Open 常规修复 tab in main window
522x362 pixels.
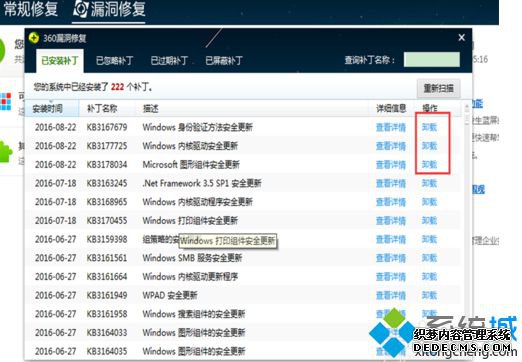pos(31,9)
